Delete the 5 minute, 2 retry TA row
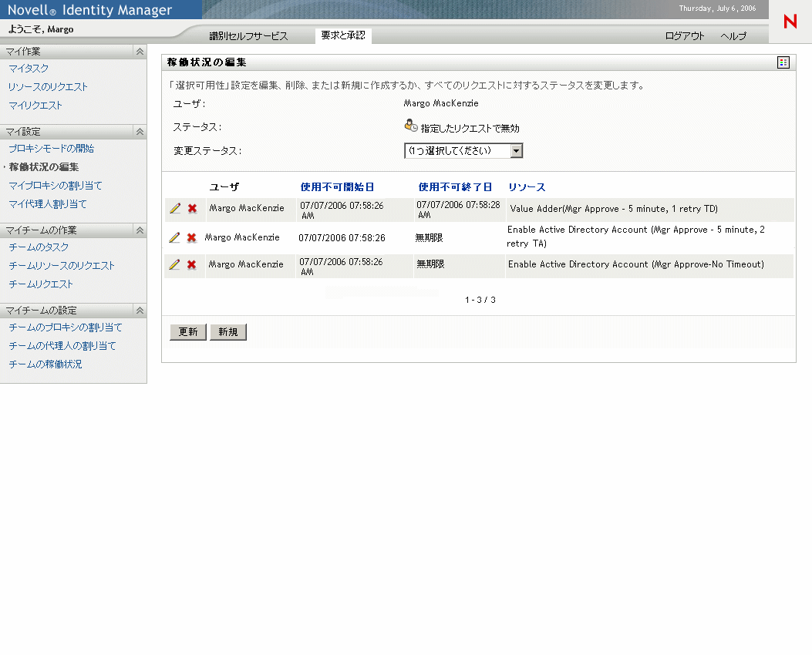The width and height of the screenshot is (812, 655). click(191, 237)
